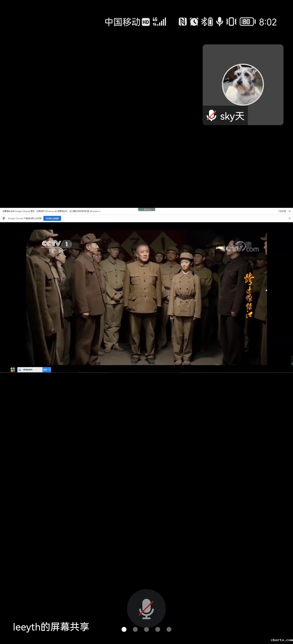Go to the second page dot

[x=135, y=629]
